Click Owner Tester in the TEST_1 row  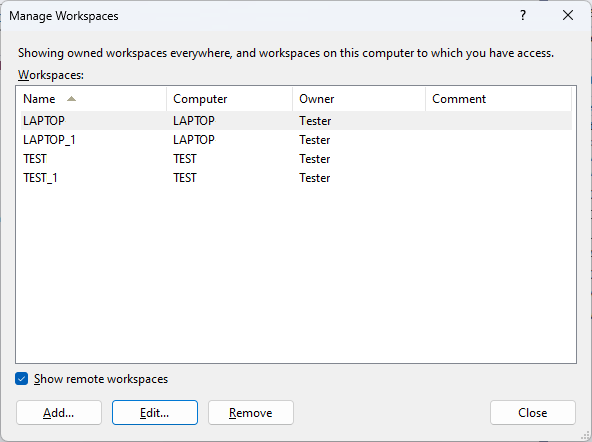315,178
